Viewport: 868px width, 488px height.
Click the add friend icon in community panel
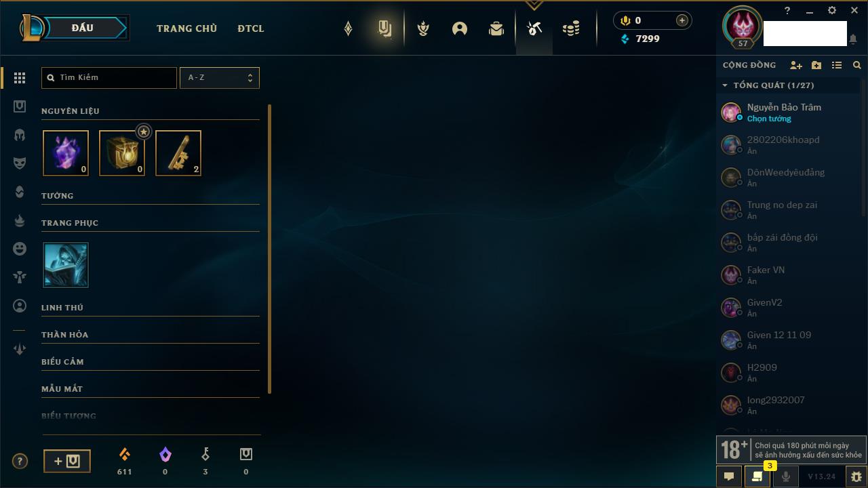coord(796,65)
